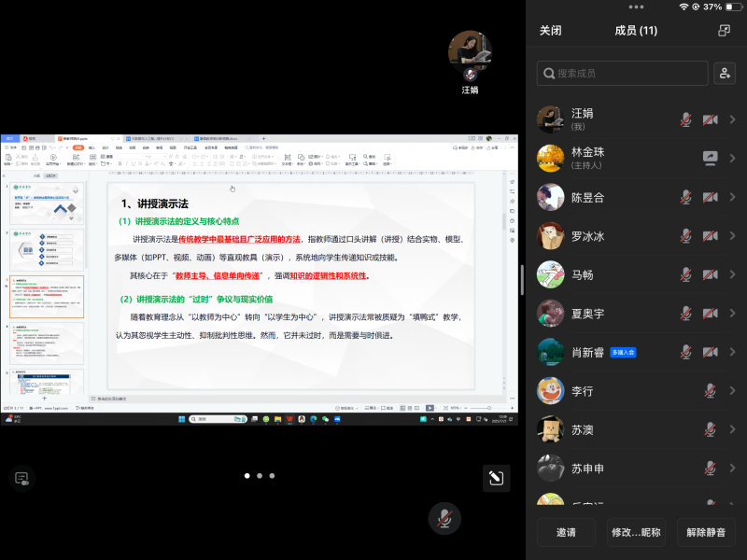The width and height of the screenshot is (747, 560).
Task: Click the 关闭 button to close members panel
Action: tap(551, 31)
